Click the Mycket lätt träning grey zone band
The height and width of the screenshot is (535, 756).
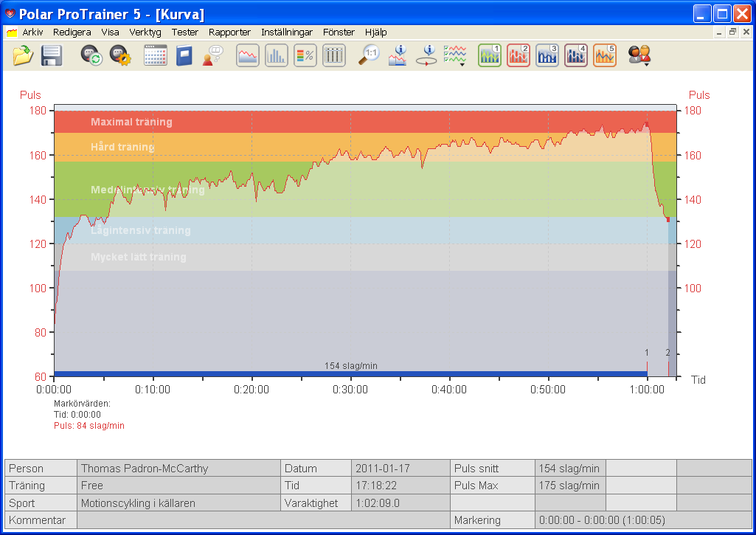365,257
